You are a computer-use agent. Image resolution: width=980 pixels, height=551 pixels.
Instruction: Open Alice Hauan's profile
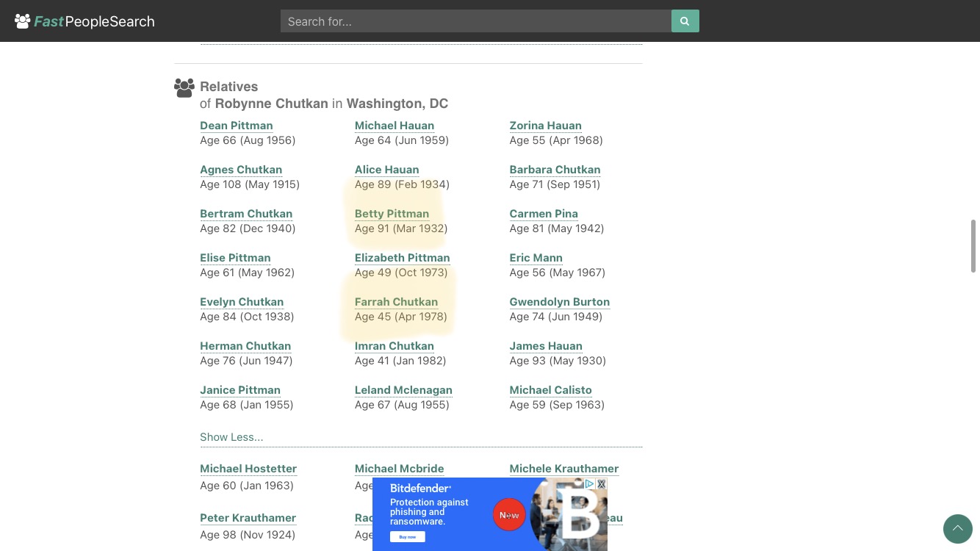click(387, 170)
